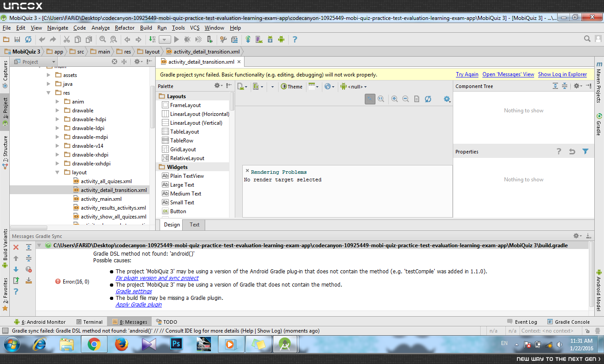The image size is (604, 364).
Task: Click the Properties filter funnel icon
Action: 585,151
